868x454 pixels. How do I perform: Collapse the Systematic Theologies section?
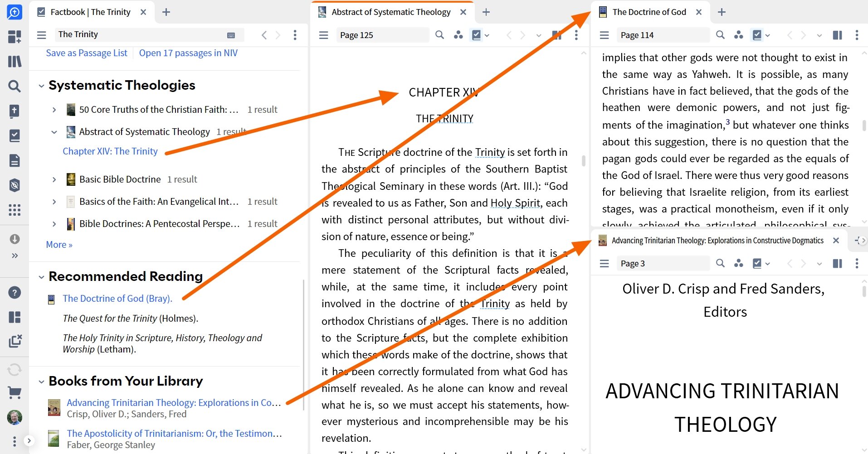pos(41,86)
